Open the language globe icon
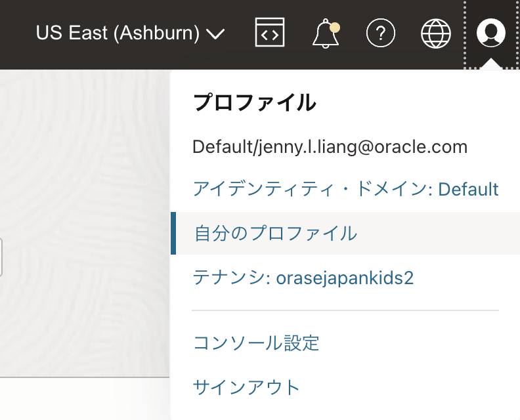Screen dimensions: 520x420 [x=436, y=33]
